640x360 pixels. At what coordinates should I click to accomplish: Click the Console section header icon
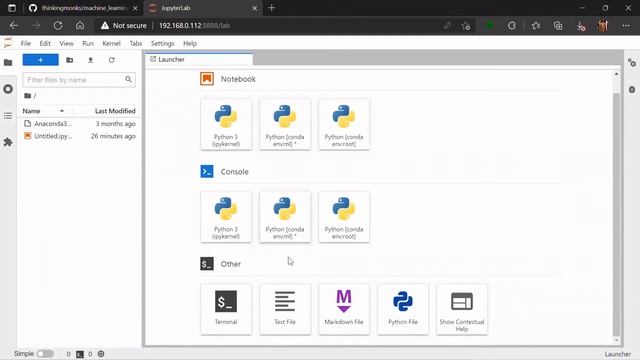(x=207, y=171)
